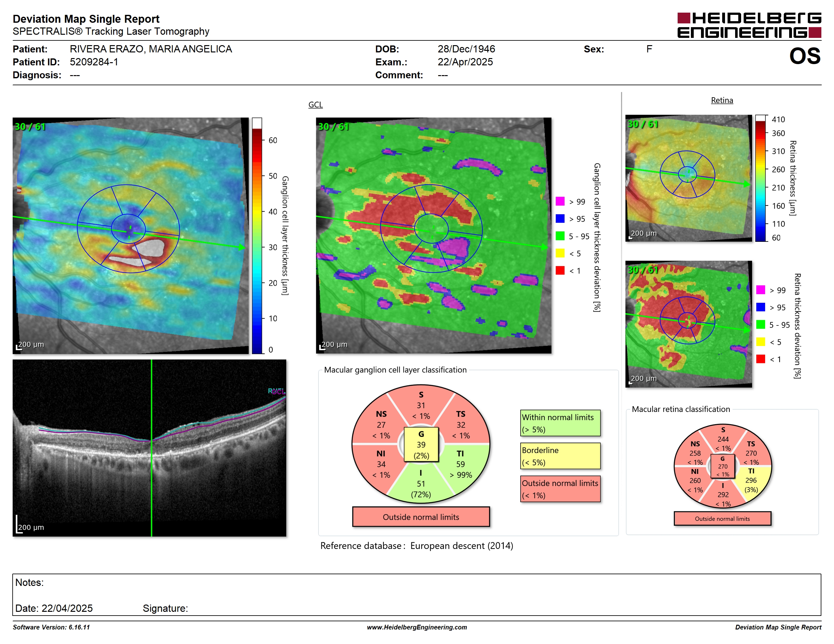Click 30 / 61 label on GCL thickness map
Screen dimensions: 834x644
30,127
